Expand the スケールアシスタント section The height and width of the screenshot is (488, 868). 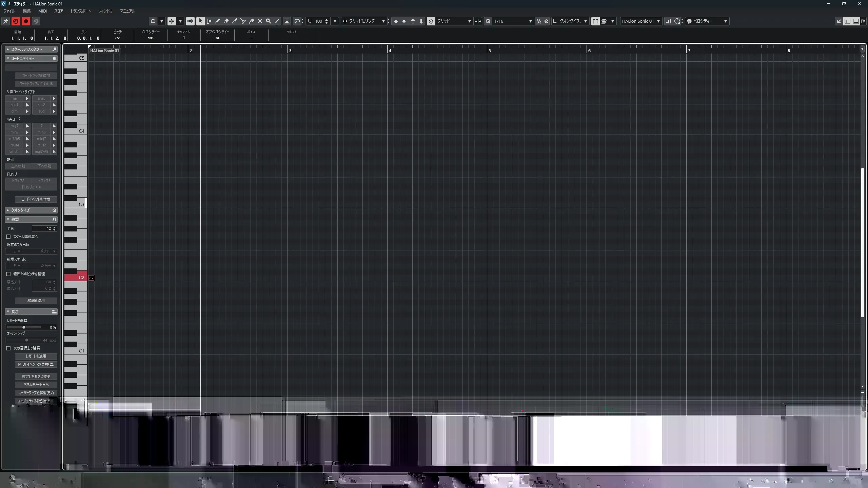(8, 49)
